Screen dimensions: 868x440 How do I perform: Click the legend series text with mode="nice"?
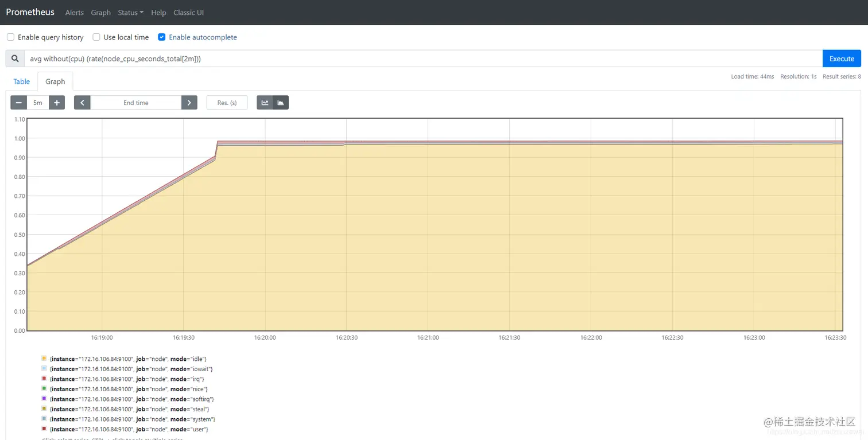coord(129,389)
